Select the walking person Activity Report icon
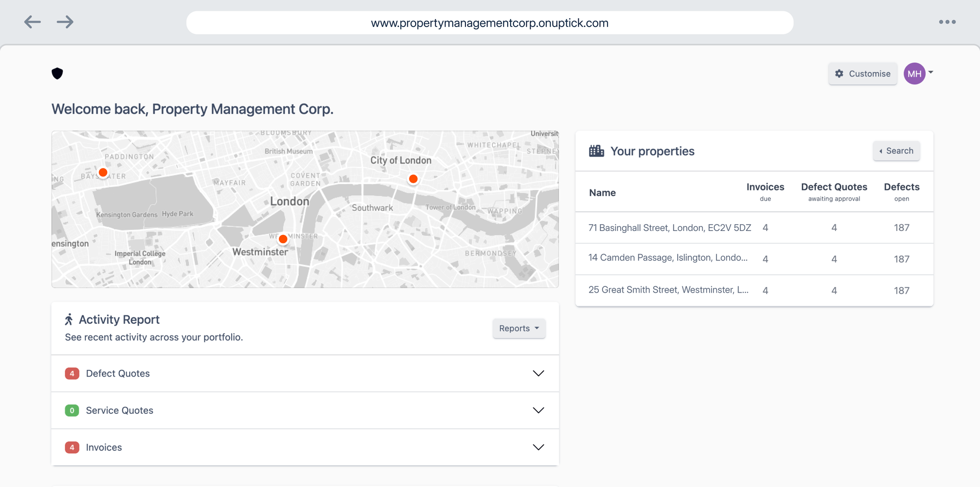Image resolution: width=980 pixels, height=487 pixels. click(69, 319)
